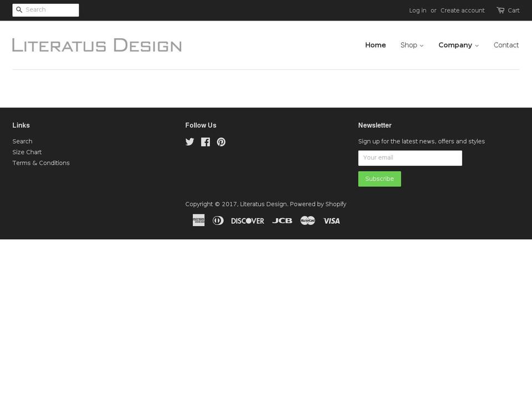532x399 pixels.
Task: Visit the Twitter profile icon
Action: 190,142
